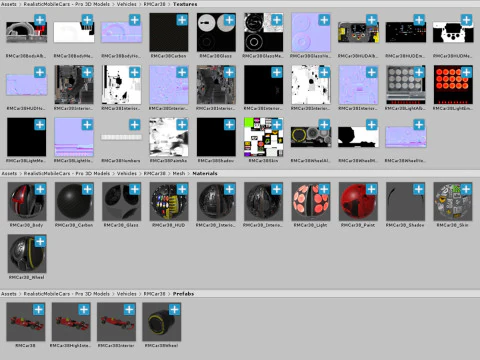Click Assets in the Textures breadcrumb path
This screenshot has width=480, height=360.
(x=8, y=4)
